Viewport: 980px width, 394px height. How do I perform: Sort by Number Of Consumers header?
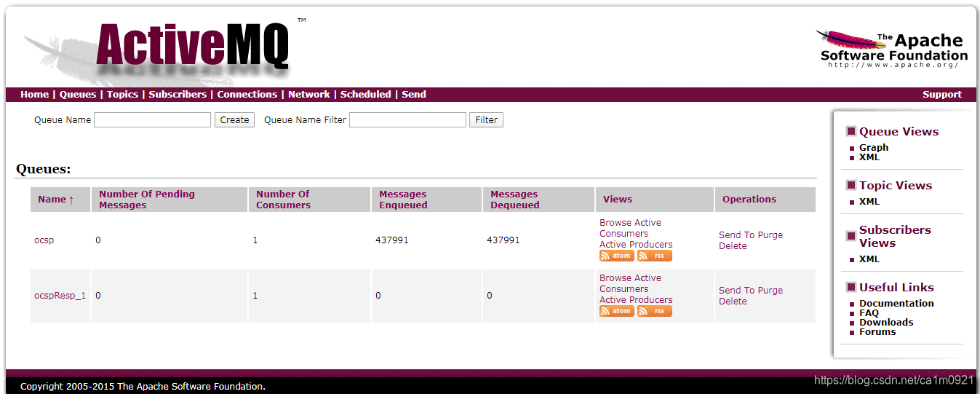(x=283, y=200)
